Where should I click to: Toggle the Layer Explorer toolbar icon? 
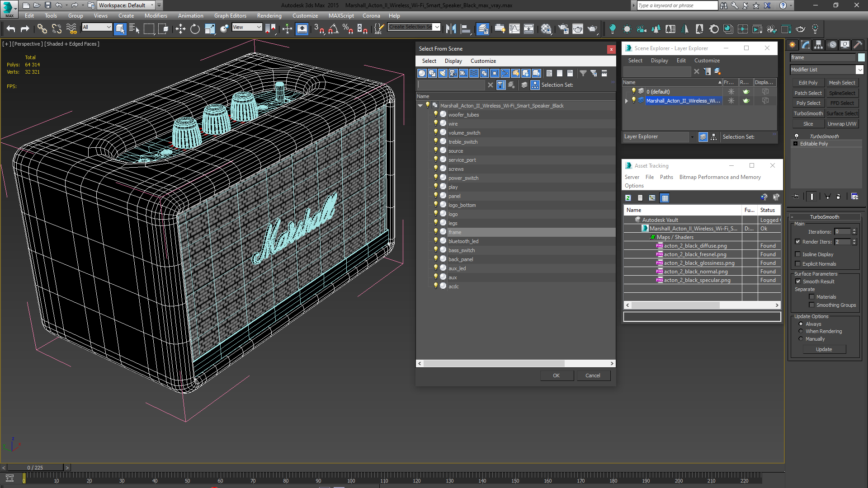click(483, 29)
